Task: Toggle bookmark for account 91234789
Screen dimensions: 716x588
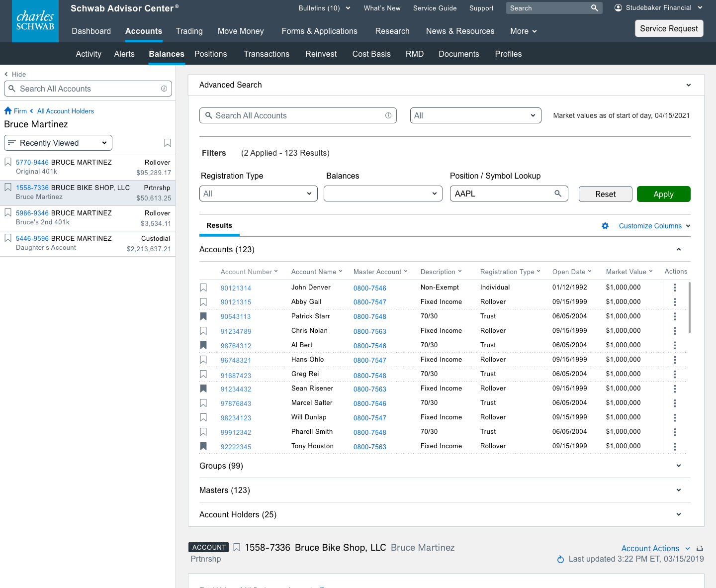Action: tap(203, 331)
